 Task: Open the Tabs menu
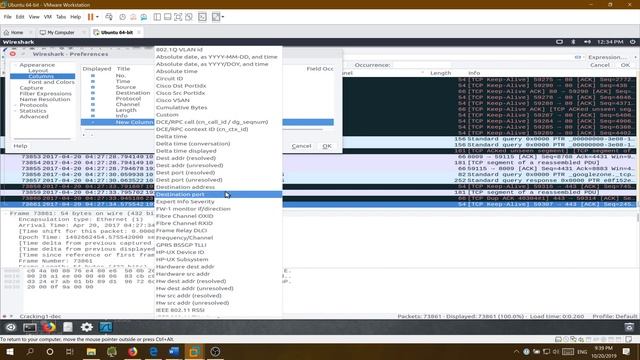coord(61,17)
